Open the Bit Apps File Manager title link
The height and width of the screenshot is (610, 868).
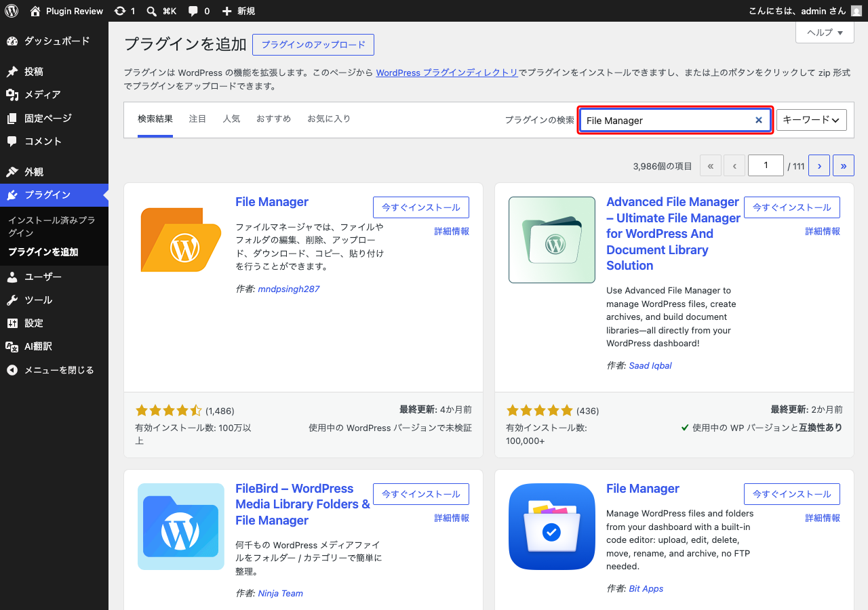point(643,489)
